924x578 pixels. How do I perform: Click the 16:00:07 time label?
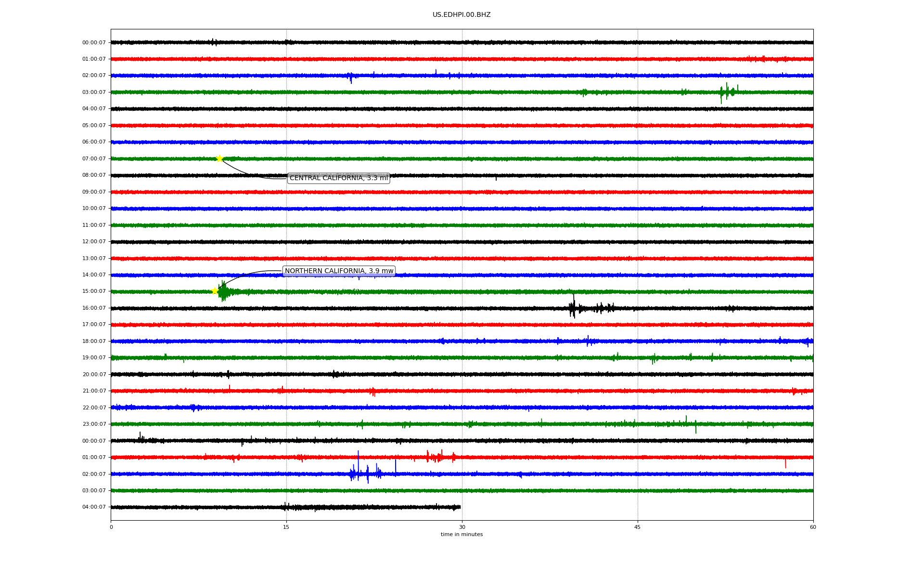(94, 308)
